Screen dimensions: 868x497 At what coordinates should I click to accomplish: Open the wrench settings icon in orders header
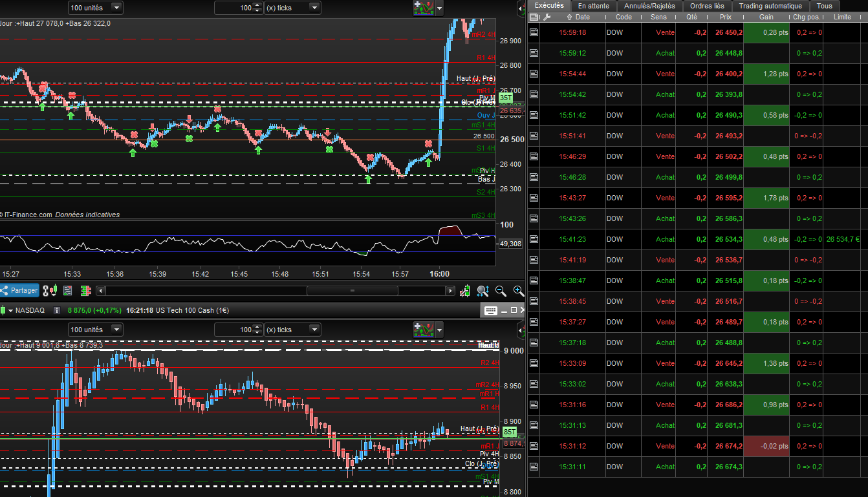pos(547,17)
